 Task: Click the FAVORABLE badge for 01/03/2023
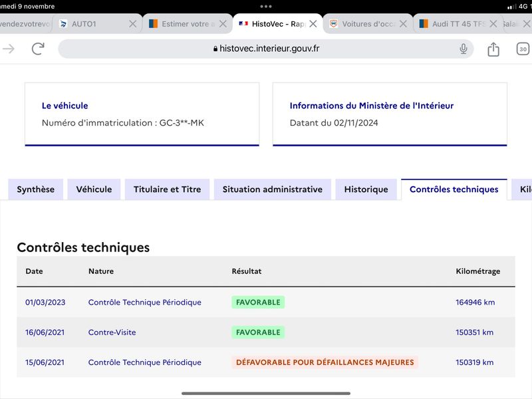tap(258, 303)
